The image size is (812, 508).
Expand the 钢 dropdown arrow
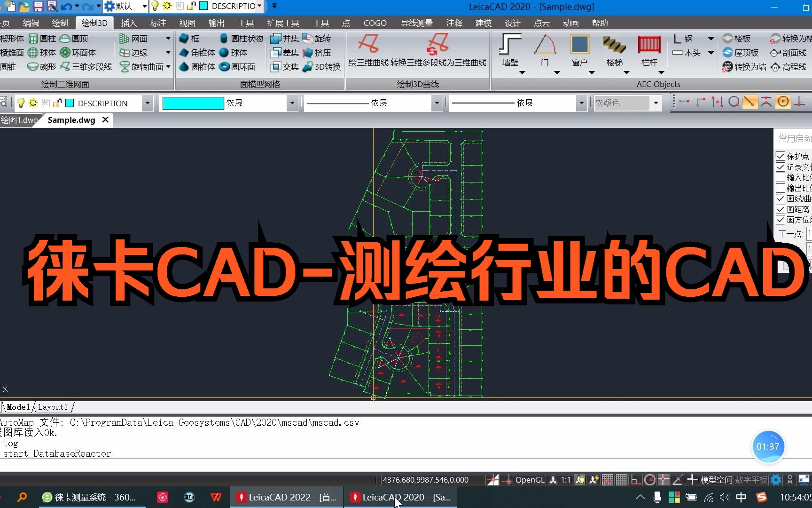click(711, 39)
